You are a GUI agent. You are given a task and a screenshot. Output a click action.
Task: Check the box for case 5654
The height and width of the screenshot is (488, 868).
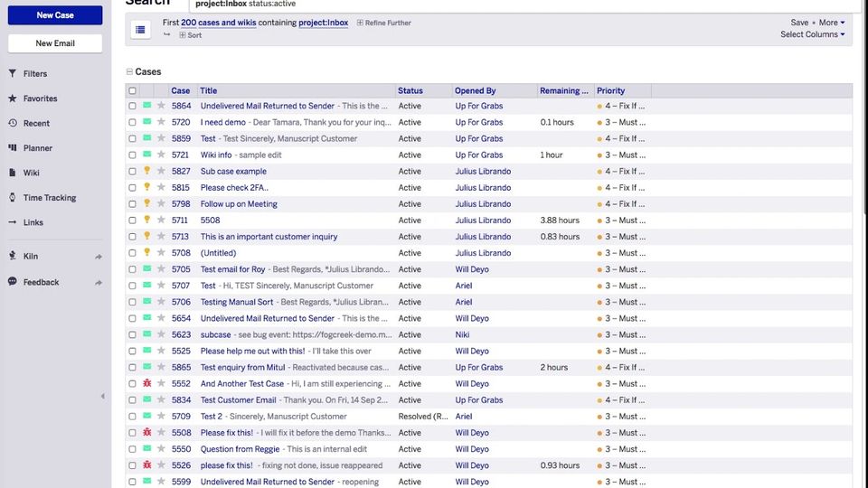132,318
